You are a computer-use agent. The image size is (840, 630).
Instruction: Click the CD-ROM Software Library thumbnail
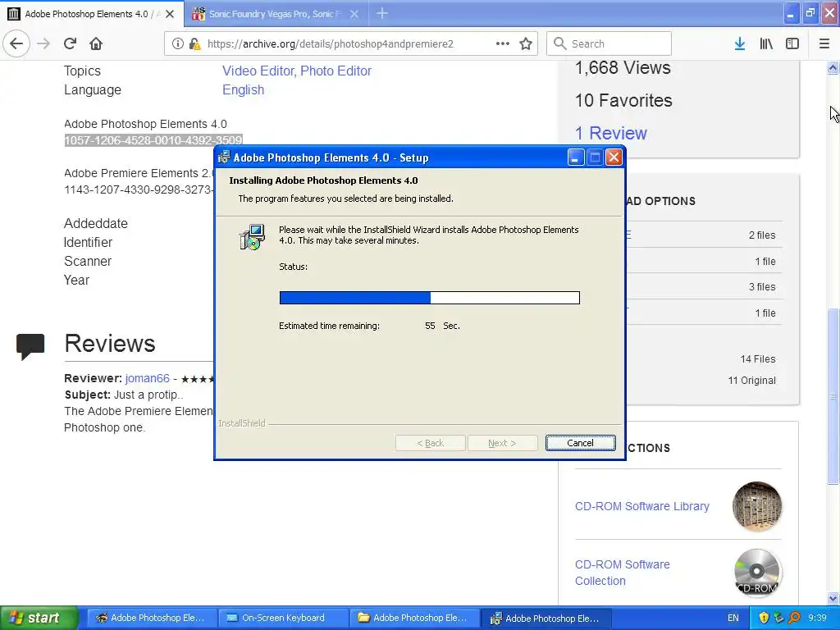757,506
